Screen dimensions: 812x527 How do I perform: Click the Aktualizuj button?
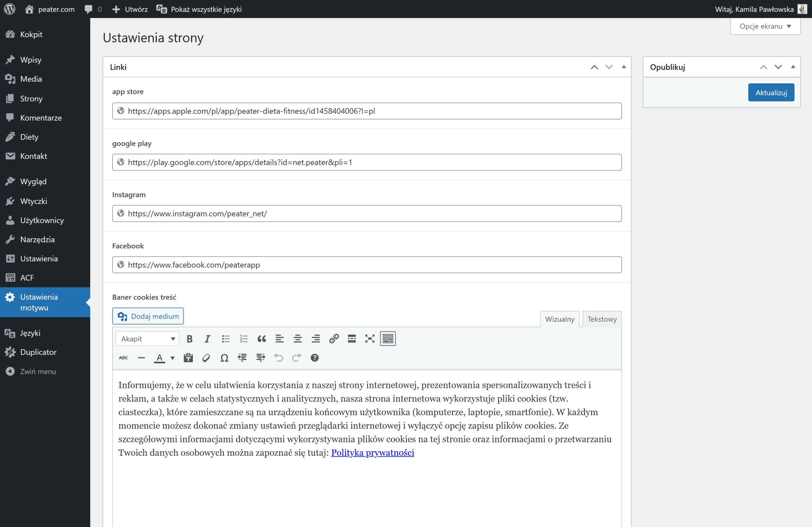click(x=771, y=93)
